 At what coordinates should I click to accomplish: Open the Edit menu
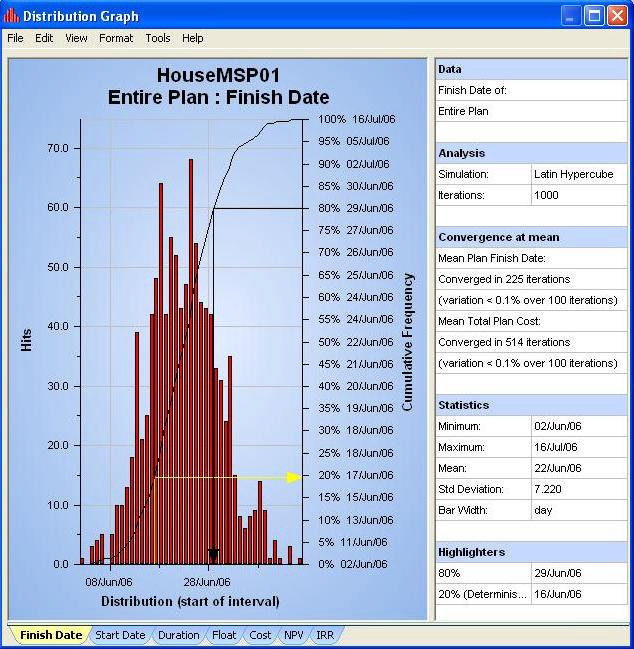(x=44, y=38)
